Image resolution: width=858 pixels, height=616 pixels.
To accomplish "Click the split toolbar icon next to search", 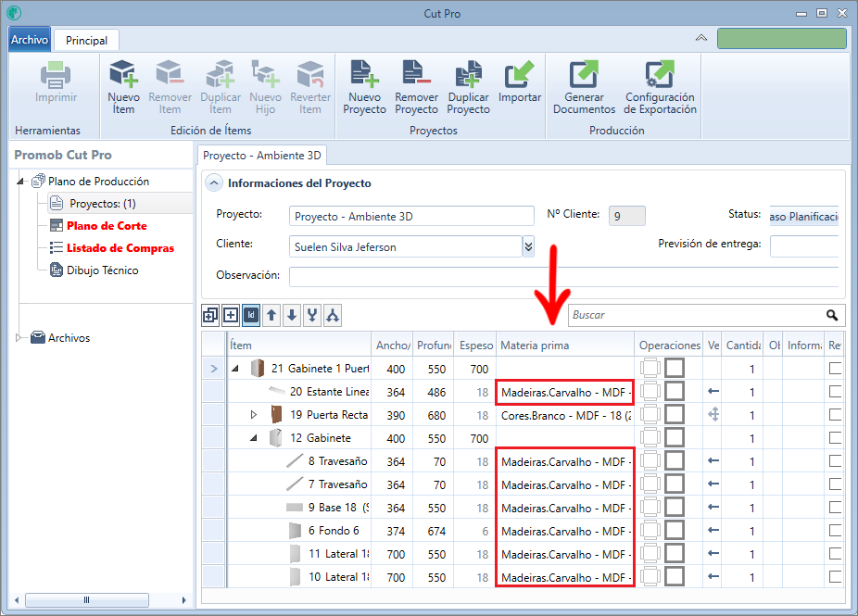I will coord(332,315).
